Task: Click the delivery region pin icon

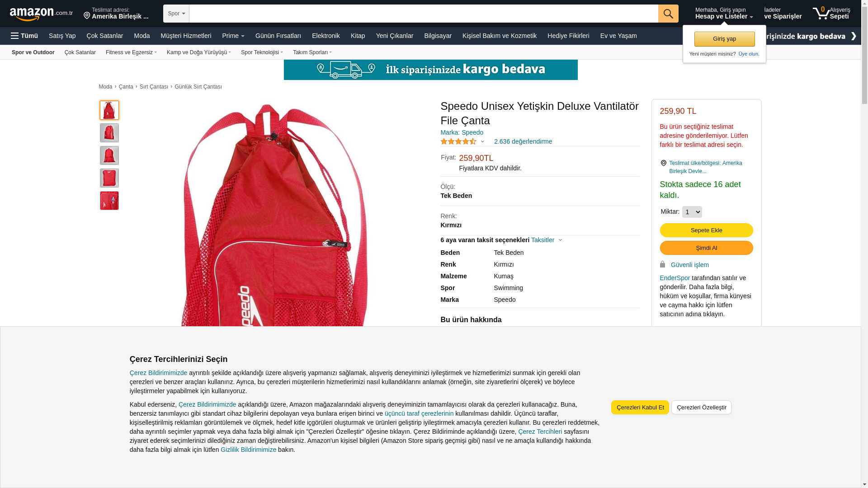Action: click(664, 163)
